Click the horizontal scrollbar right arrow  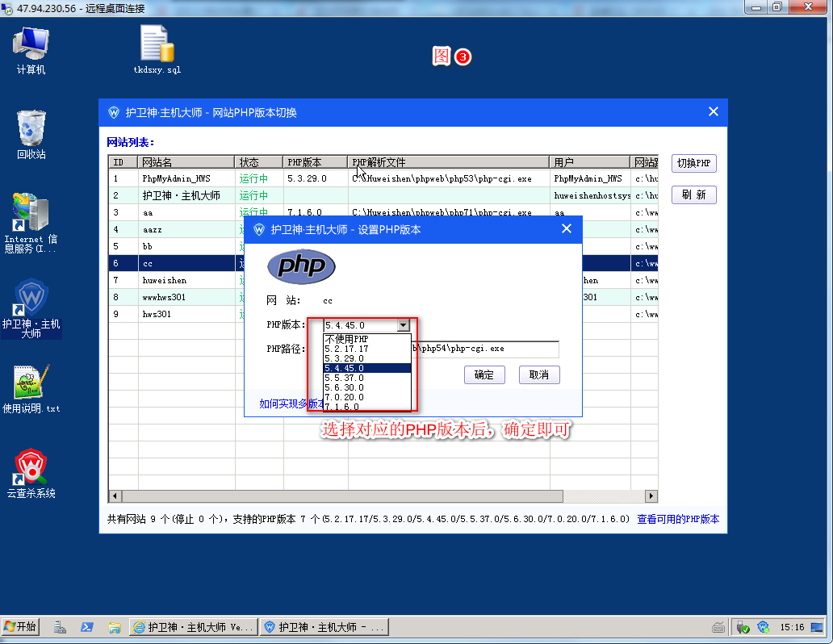tap(652, 496)
